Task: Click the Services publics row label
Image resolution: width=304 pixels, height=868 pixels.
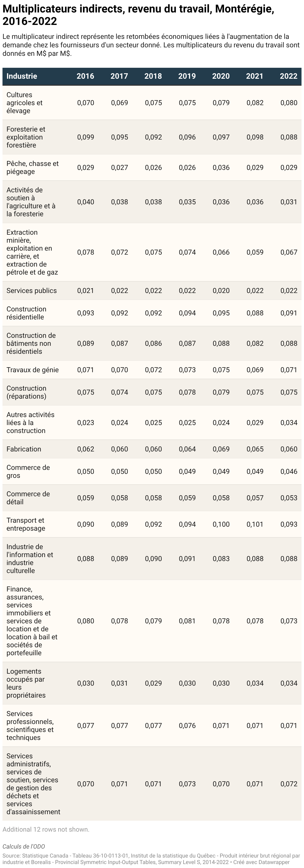Action: 32,290
